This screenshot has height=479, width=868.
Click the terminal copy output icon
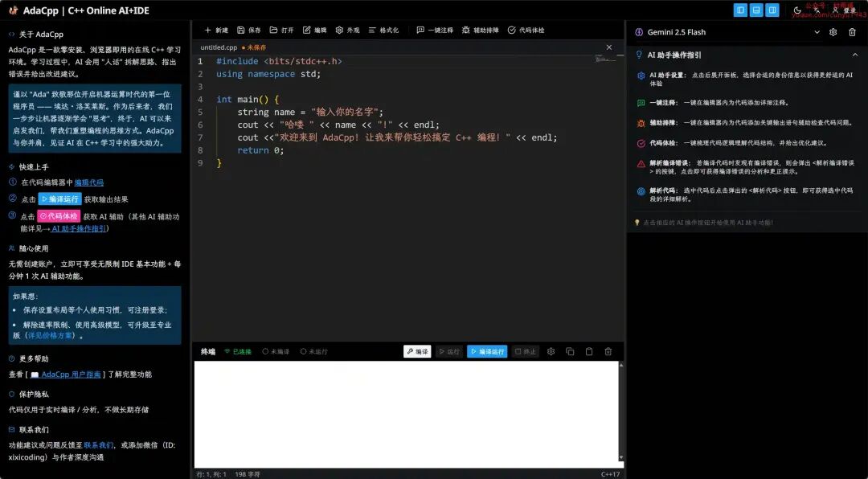(570, 352)
